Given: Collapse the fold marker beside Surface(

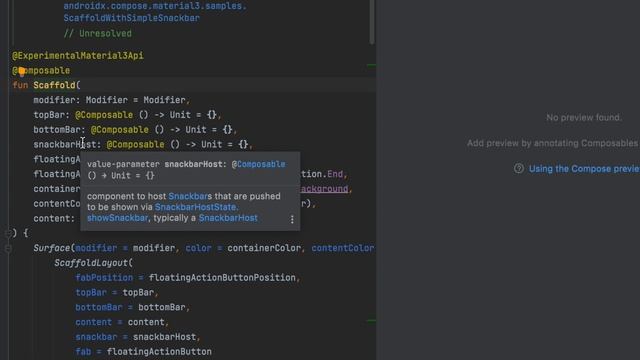Looking at the screenshot, I should coord(8,248).
